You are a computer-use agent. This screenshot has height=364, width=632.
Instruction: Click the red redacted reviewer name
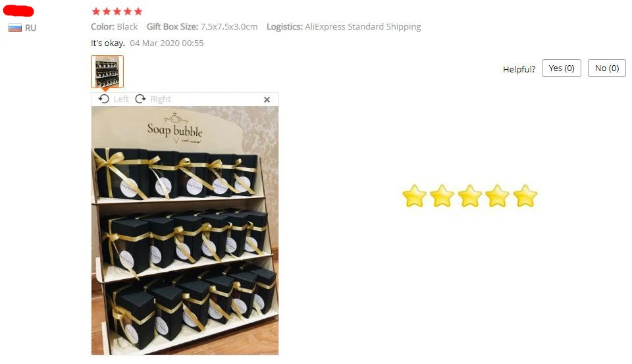click(x=18, y=11)
